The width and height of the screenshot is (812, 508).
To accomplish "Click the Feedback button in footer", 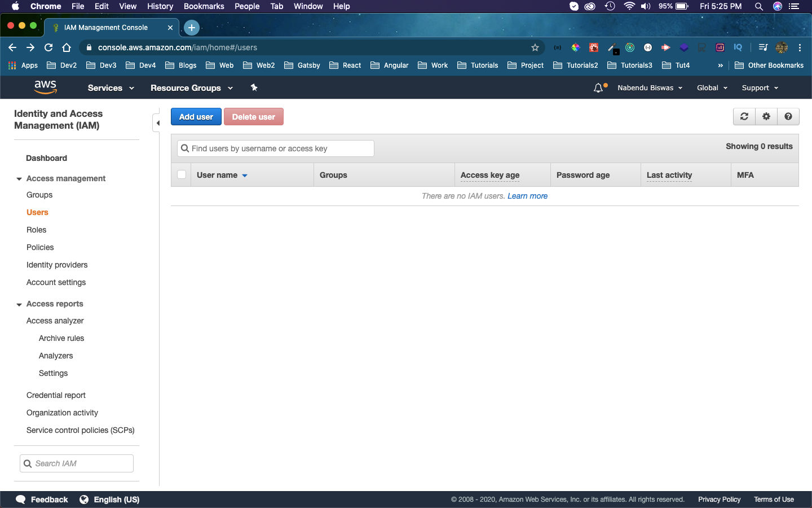I will pyautogui.click(x=42, y=500).
